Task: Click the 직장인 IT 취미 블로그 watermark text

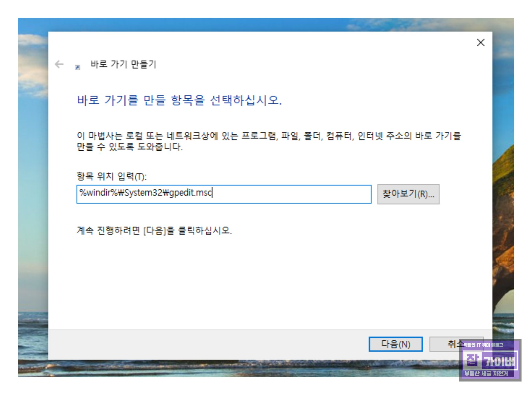Action: [x=483, y=345]
